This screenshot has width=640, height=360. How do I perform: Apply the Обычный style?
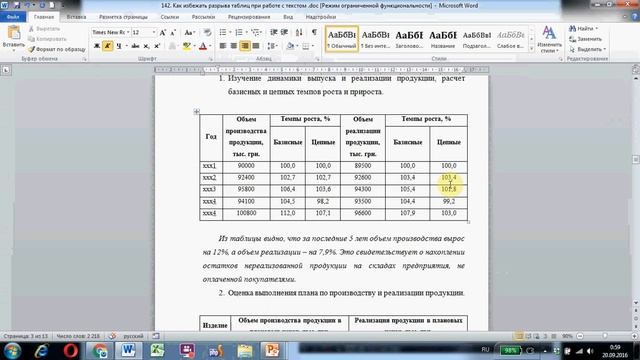[342, 39]
